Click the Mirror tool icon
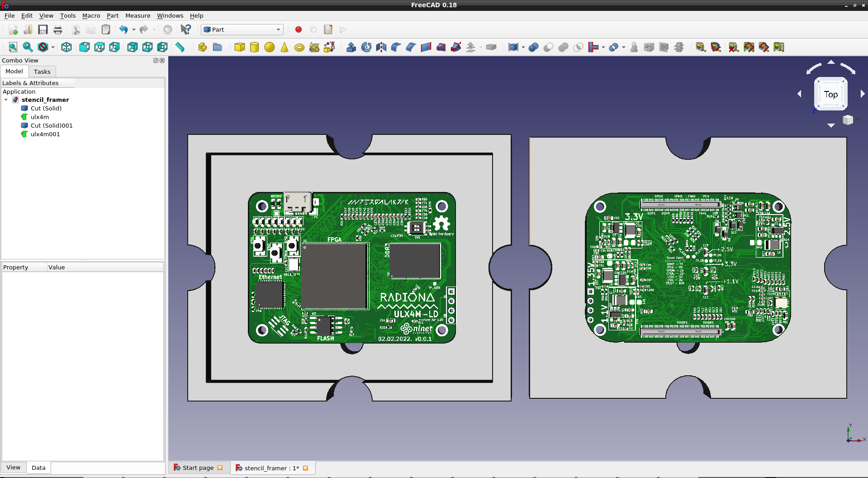Screen dimensions: 868x478 [381, 47]
